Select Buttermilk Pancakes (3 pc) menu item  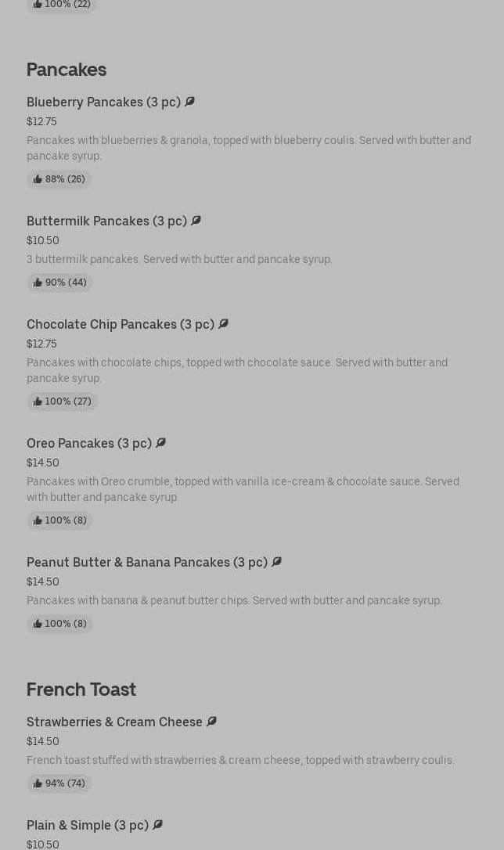pos(106,222)
